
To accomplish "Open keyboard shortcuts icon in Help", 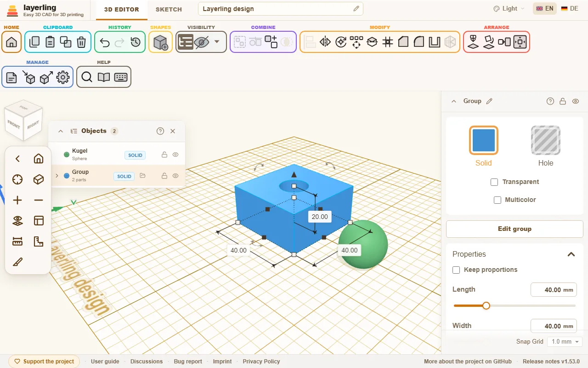I will point(121,77).
